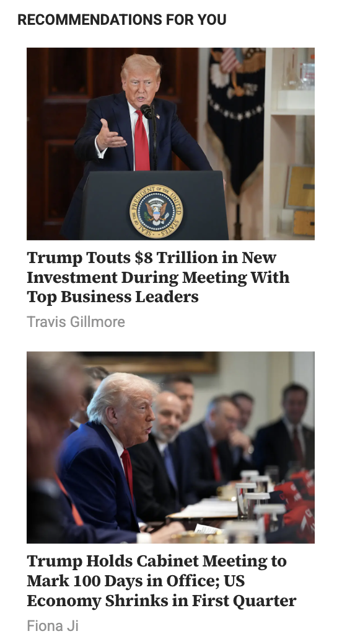342x644 pixels.
Task: Click the words "Top Business Leaders" in headline
Action: 113,297
